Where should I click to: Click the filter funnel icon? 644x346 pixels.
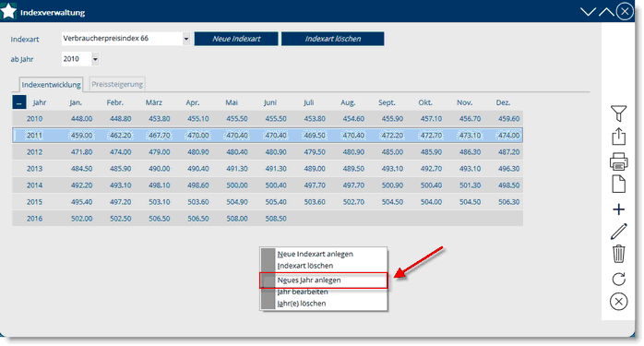618,113
